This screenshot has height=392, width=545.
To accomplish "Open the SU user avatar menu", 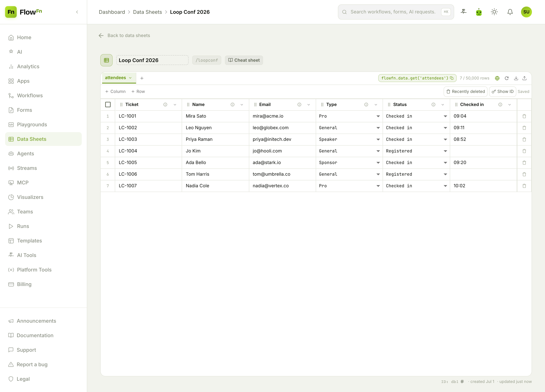I will [x=526, y=12].
